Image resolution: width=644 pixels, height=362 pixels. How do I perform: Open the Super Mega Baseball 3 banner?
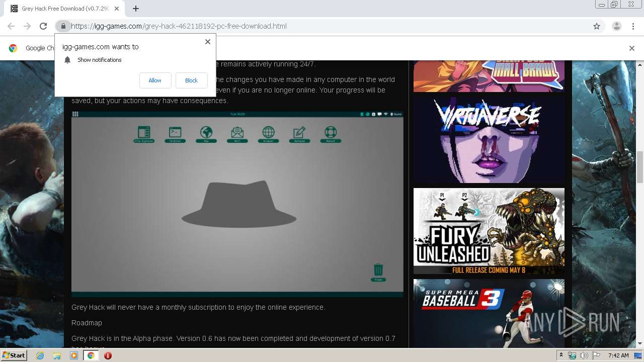click(489, 313)
